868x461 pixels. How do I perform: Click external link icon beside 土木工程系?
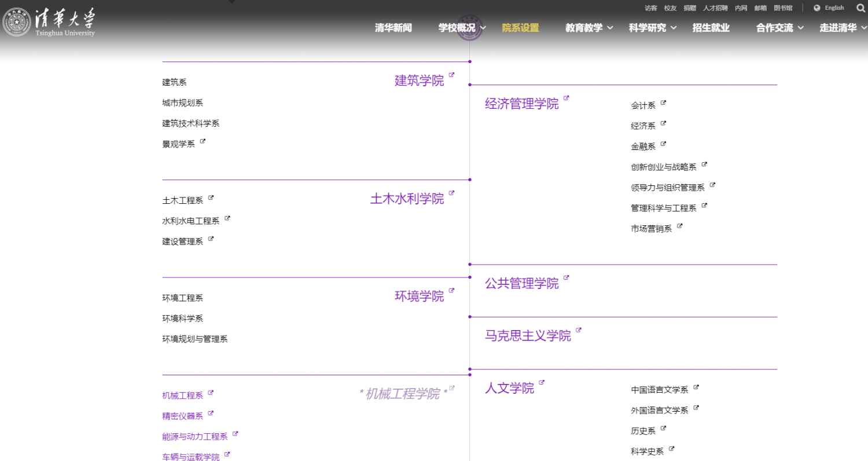point(211,197)
